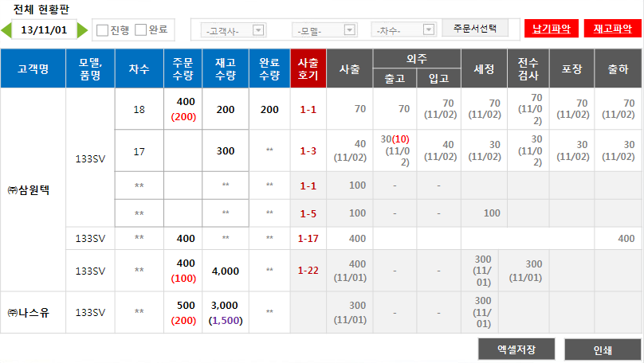
Task: Click the 인쇄 print button
Action: 603,349
